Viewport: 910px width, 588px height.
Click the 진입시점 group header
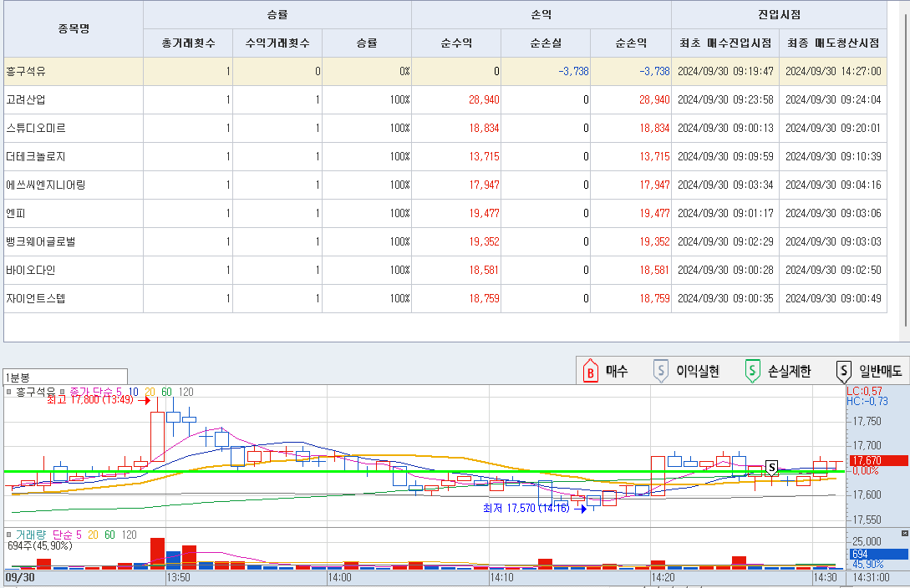[x=779, y=14]
